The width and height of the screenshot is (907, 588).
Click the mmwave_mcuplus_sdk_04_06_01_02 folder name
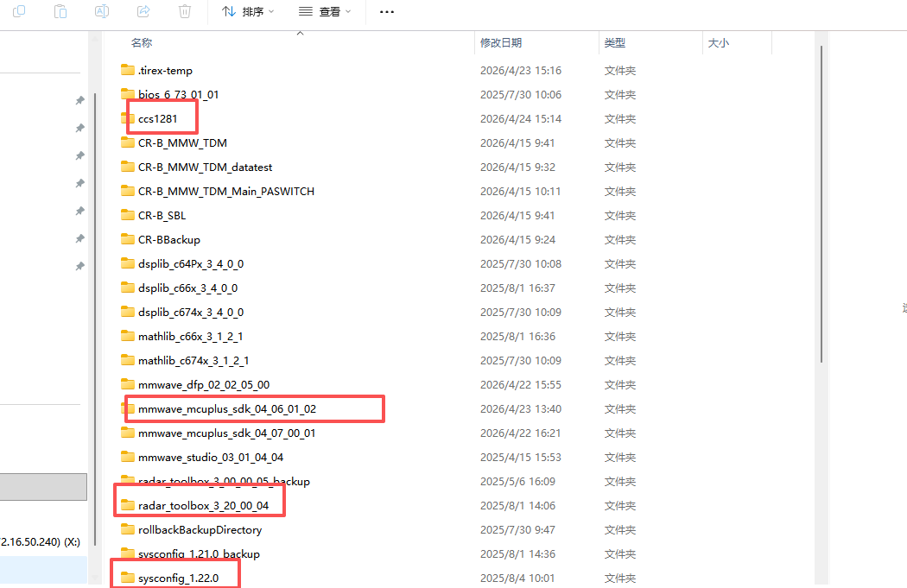point(227,408)
